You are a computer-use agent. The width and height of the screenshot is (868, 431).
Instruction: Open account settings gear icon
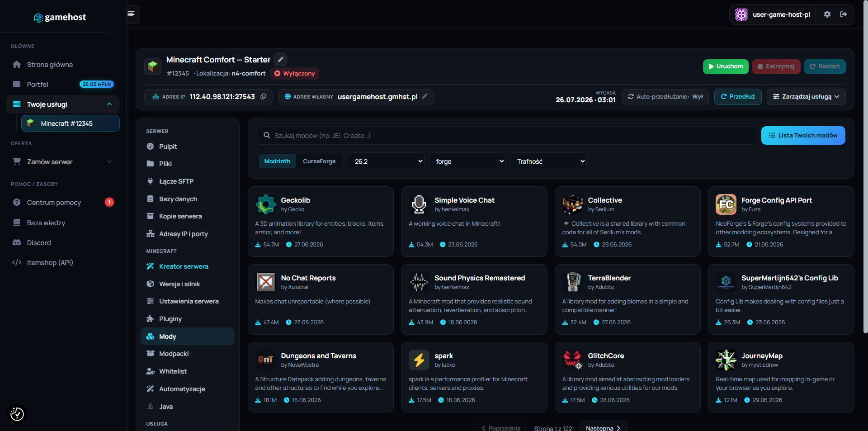point(827,14)
